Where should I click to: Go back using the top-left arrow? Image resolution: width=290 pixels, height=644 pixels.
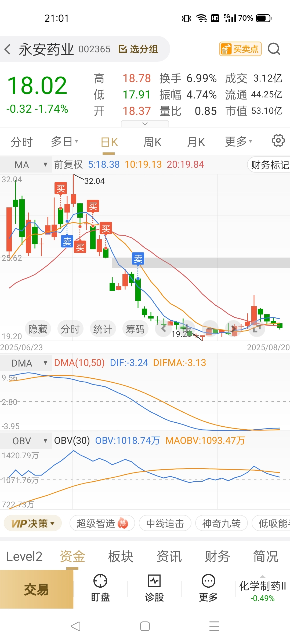[8, 49]
